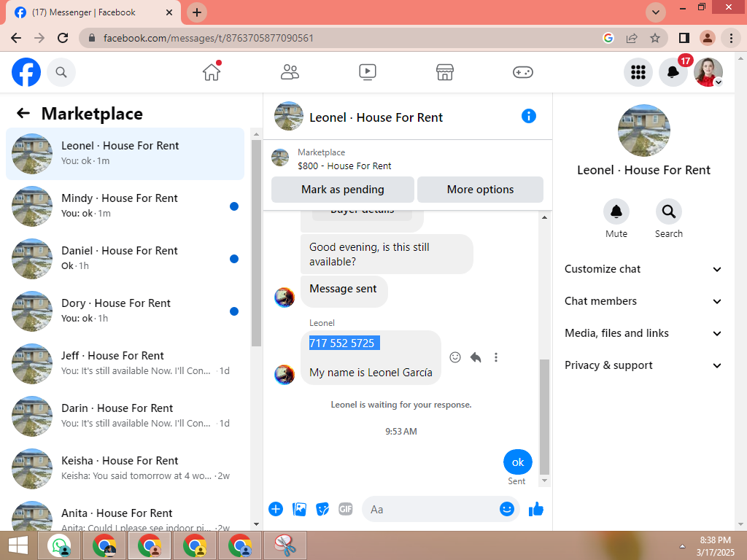This screenshot has width=747, height=560.
Task: Click More options button
Action: [480, 190]
